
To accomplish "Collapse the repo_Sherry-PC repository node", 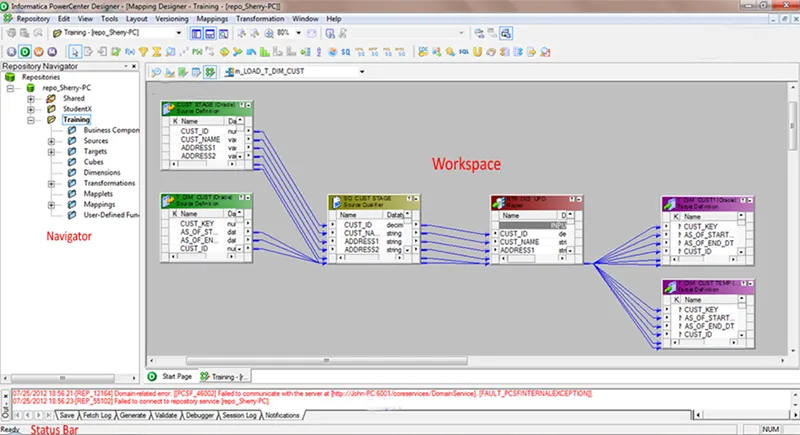I will point(10,88).
